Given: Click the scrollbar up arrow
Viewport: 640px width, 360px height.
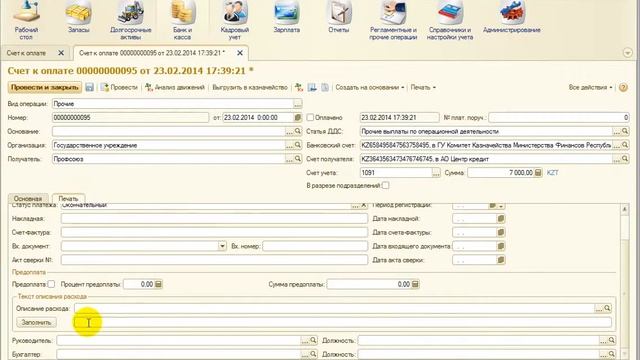Looking at the screenshot, I should [624, 209].
